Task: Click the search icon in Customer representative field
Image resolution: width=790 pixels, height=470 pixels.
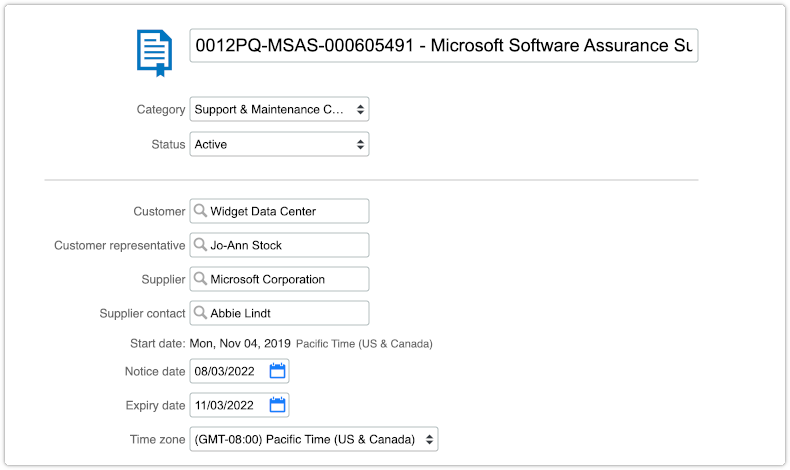Action: (x=200, y=245)
